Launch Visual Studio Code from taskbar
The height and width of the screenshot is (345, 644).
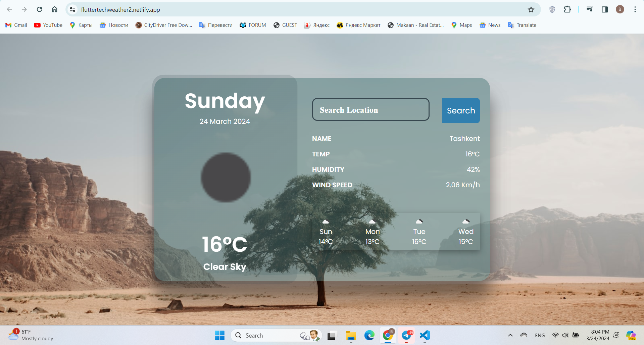point(425,335)
